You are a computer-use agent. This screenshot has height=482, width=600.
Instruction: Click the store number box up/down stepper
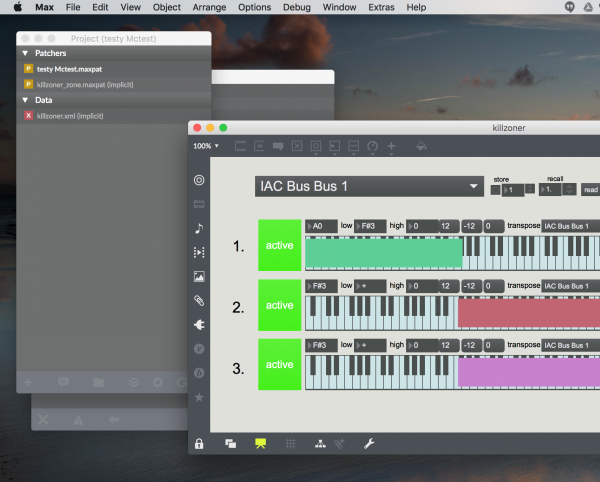(x=530, y=189)
